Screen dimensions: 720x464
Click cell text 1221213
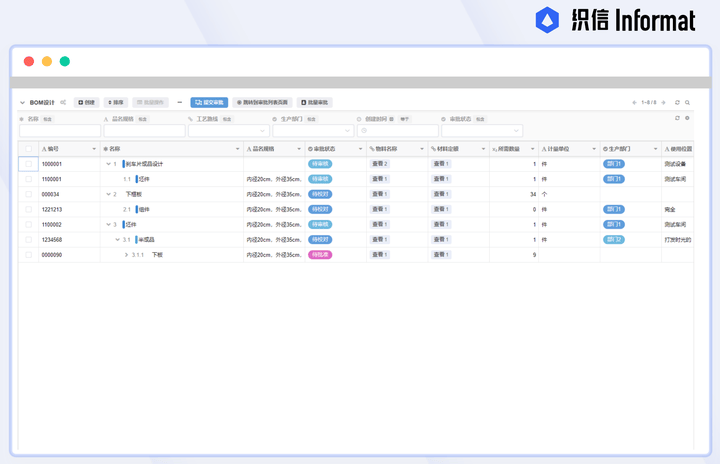click(52, 209)
